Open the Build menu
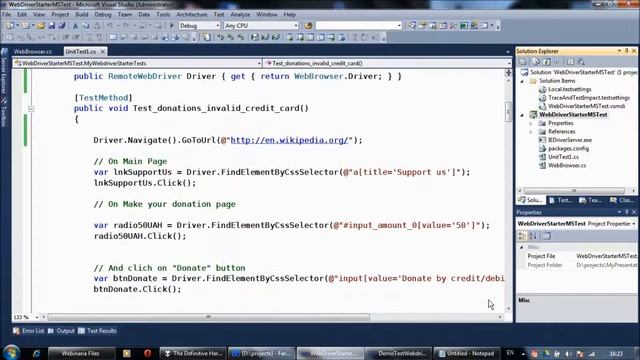This screenshot has height=360, width=640. tap(82, 14)
